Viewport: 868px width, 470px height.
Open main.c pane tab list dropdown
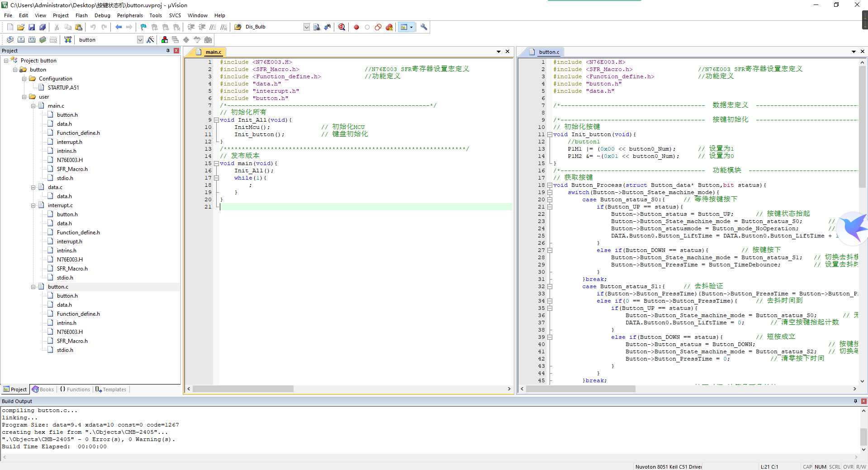(x=498, y=52)
